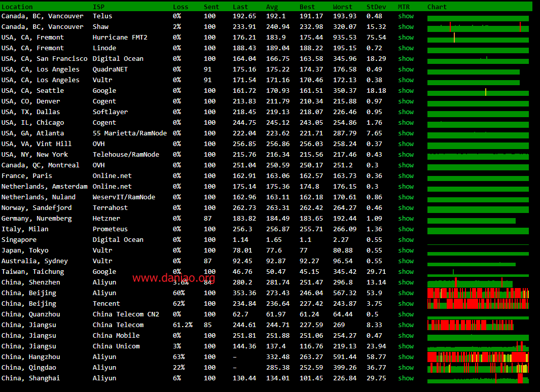This screenshot has height=392, width=540.
Task: Click the Last column header
Action: tap(240, 7)
